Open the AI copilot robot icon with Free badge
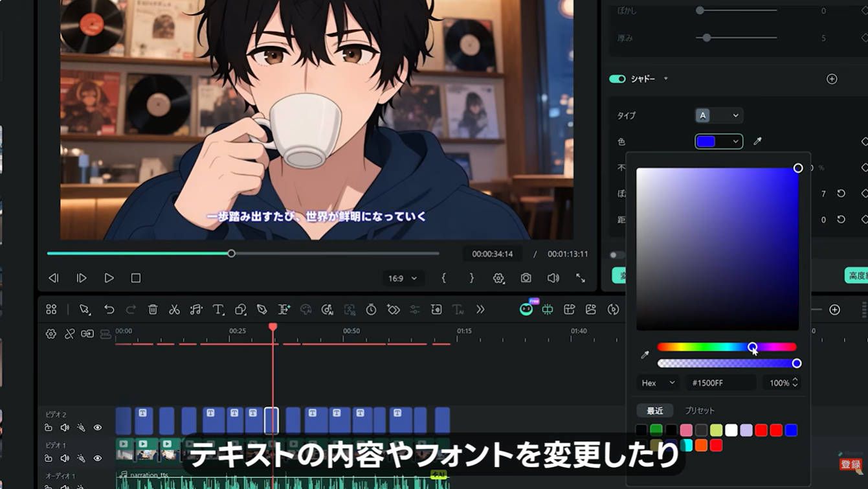Screen dimensions: 868x489 pyautogui.click(x=526, y=309)
